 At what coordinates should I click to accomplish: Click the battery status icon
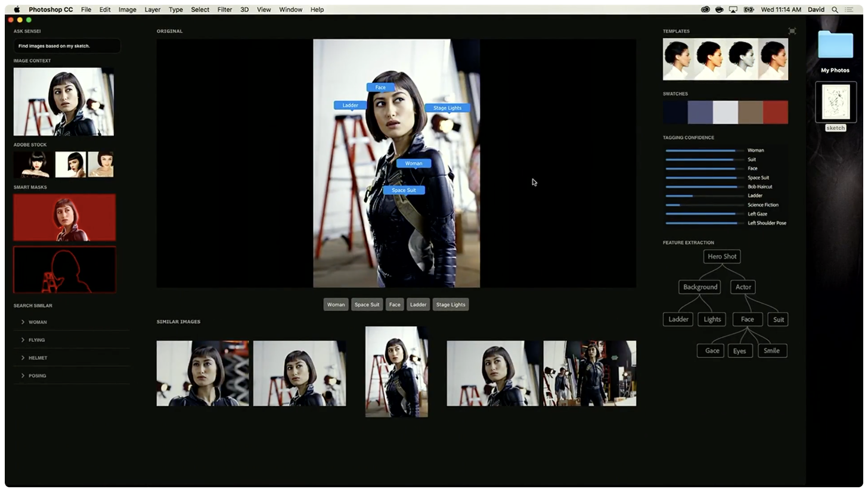pos(748,10)
